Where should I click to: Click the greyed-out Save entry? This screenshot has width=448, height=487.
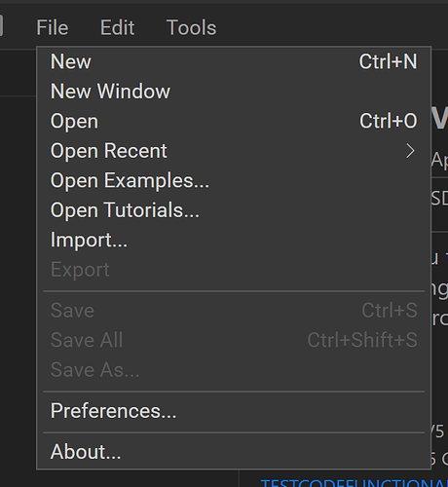[x=234, y=311]
